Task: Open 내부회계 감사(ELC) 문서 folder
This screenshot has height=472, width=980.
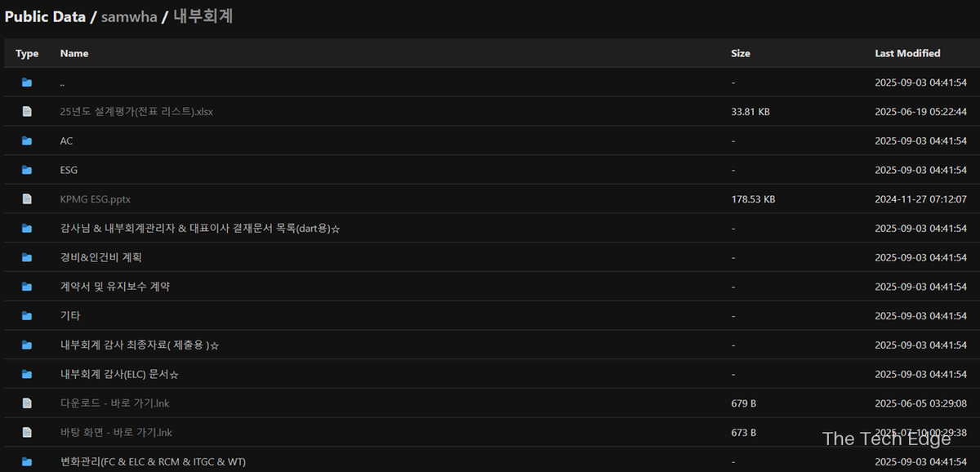Action: click(x=119, y=374)
